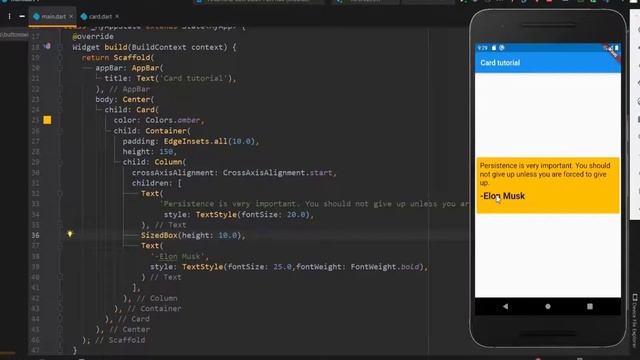Open the amber color swatch in gutter
This screenshot has width=640, height=360.
[x=47, y=120]
